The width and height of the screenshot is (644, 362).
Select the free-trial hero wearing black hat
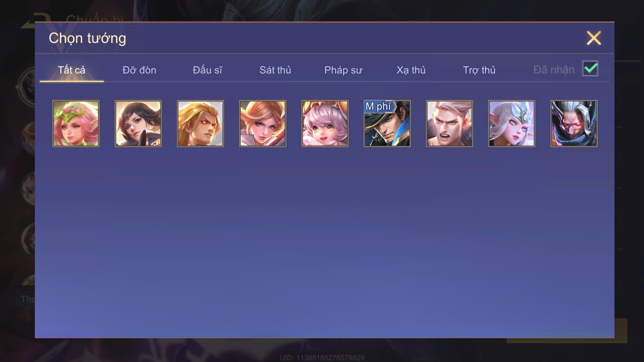coord(387,123)
